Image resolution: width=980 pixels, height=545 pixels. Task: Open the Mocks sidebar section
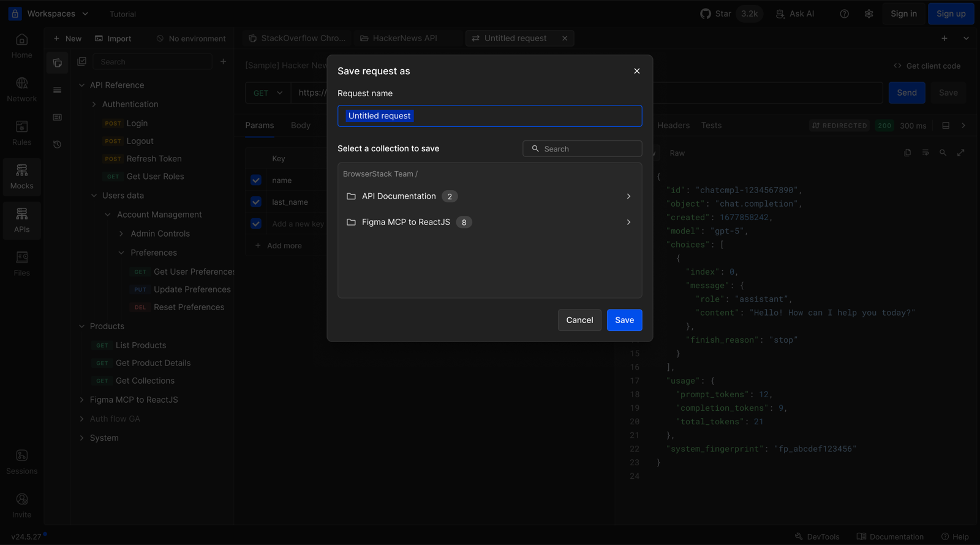21,177
